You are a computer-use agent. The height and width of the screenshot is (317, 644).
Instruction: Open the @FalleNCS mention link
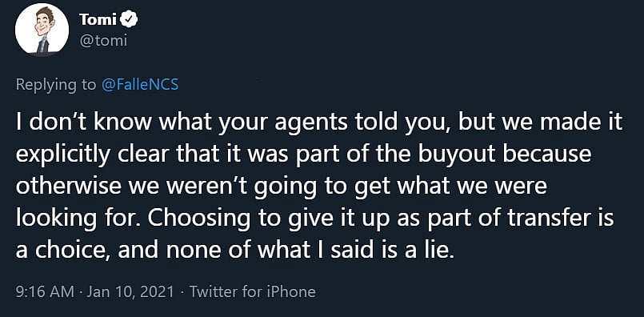pos(139,84)
